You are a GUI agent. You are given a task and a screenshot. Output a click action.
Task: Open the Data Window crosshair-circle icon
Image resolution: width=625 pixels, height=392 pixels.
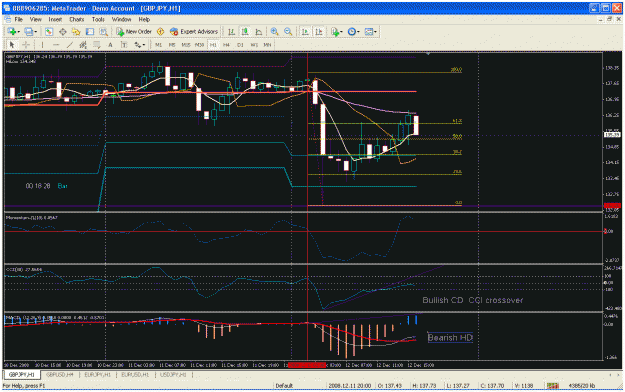[63, 32]
